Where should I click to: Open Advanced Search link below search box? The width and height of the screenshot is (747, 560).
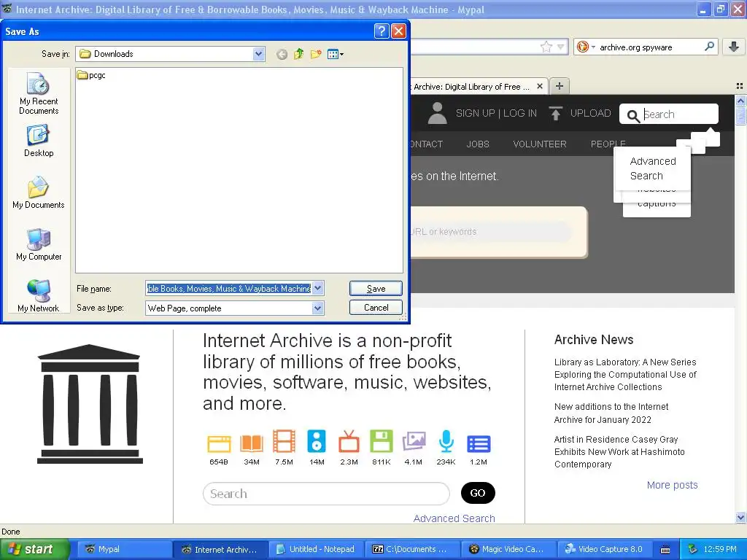[454, 518]
